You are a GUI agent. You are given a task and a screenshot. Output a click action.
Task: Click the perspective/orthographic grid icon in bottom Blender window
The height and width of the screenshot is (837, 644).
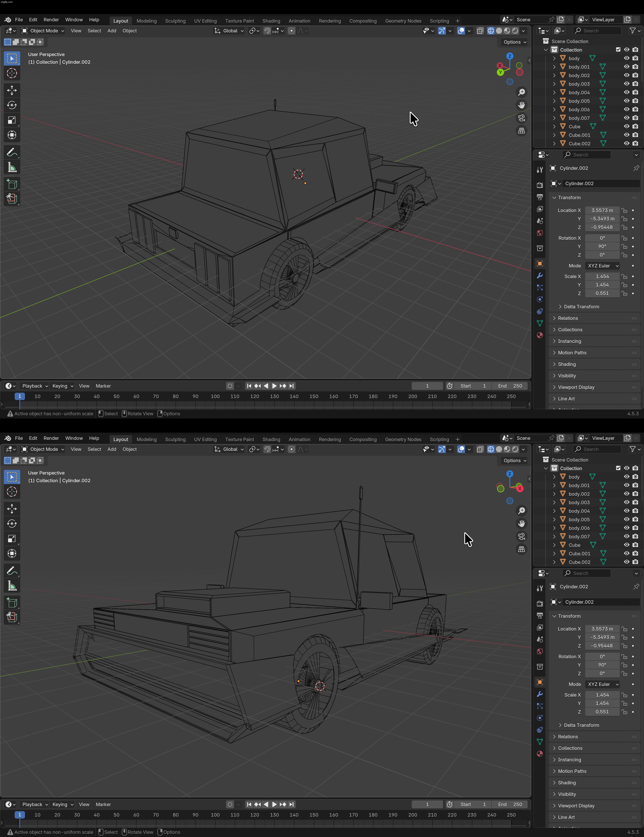521,549
